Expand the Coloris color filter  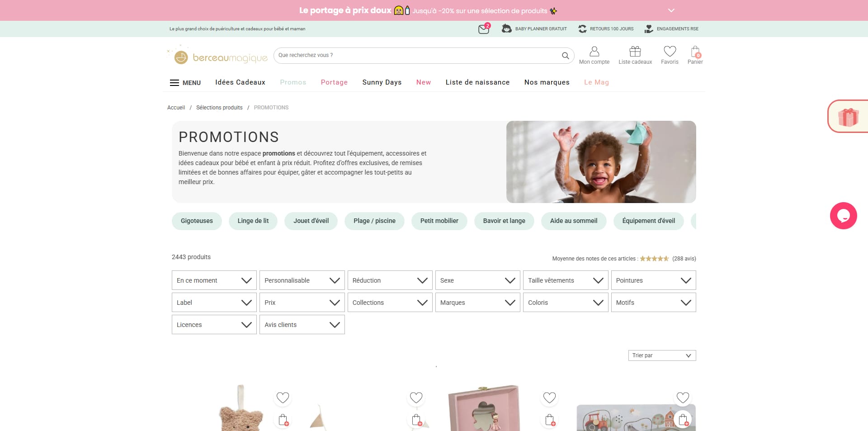565,303
